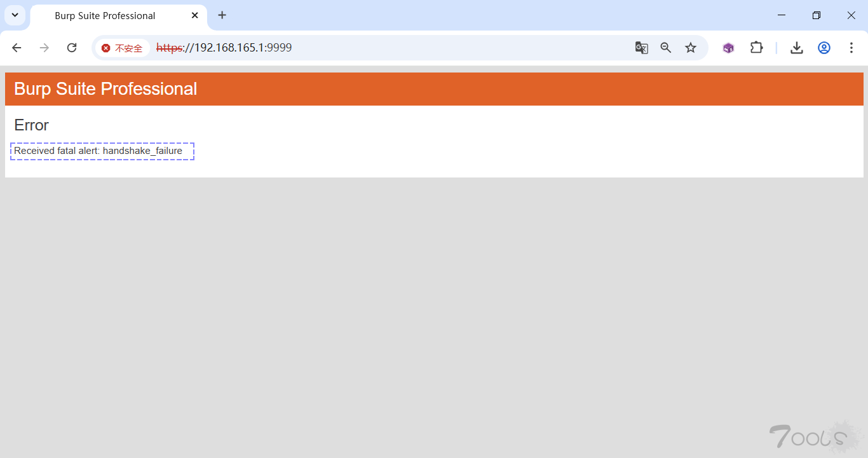Screen dimensions: 868x458
Task: Open Chrome three-dot menu
Action: click(x=851, y=48)
